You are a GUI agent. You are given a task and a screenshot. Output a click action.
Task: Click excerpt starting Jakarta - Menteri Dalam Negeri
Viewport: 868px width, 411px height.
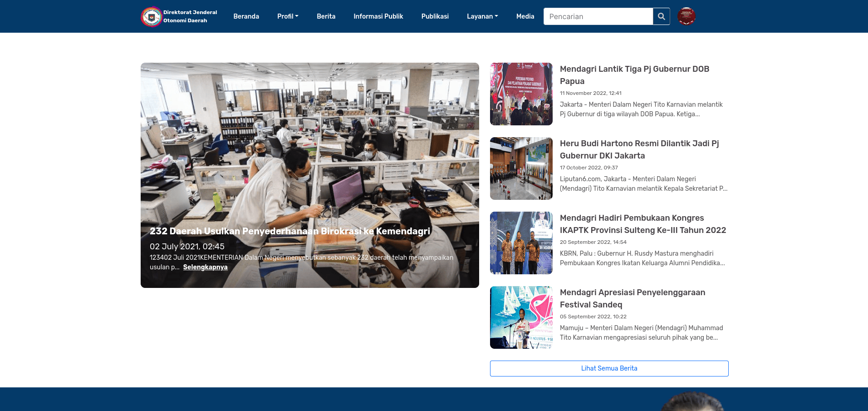[641, 109]
